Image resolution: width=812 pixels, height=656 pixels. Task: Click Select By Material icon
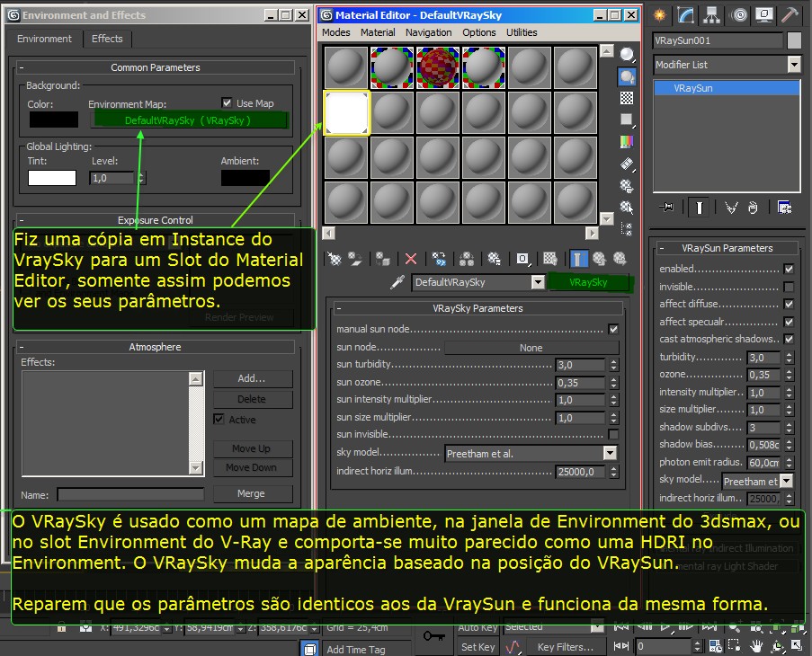pyautogui.click(x=627, y=208)
